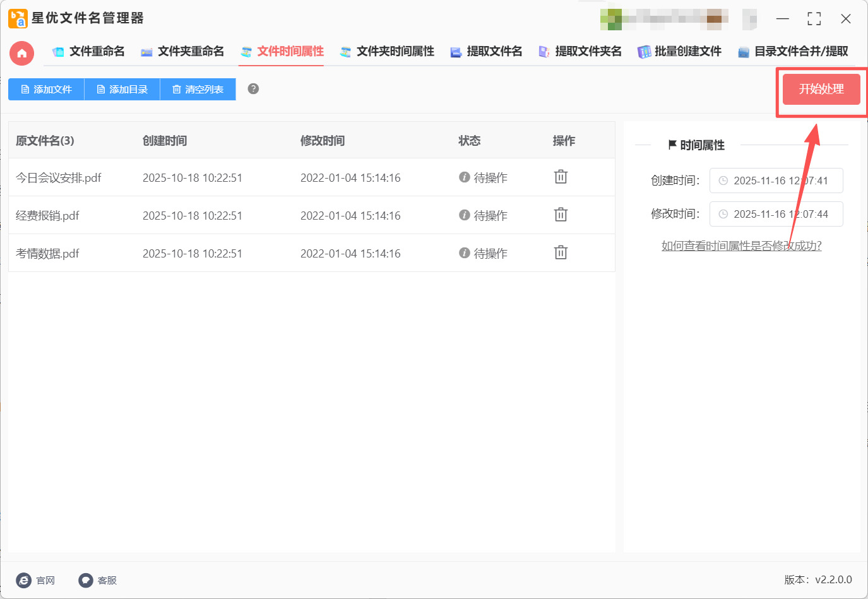
Task: Select the 提取文件名 tab
Action: [494, 52]
